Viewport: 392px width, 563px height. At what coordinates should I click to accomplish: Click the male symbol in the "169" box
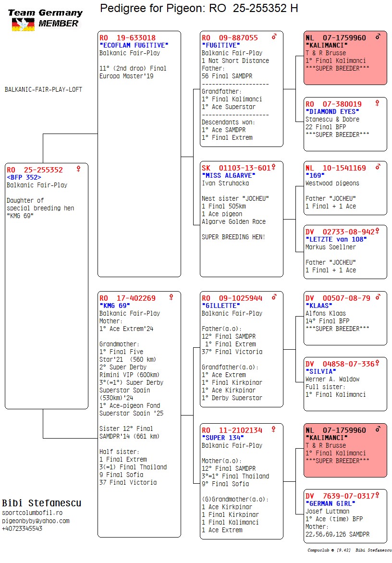378,167
